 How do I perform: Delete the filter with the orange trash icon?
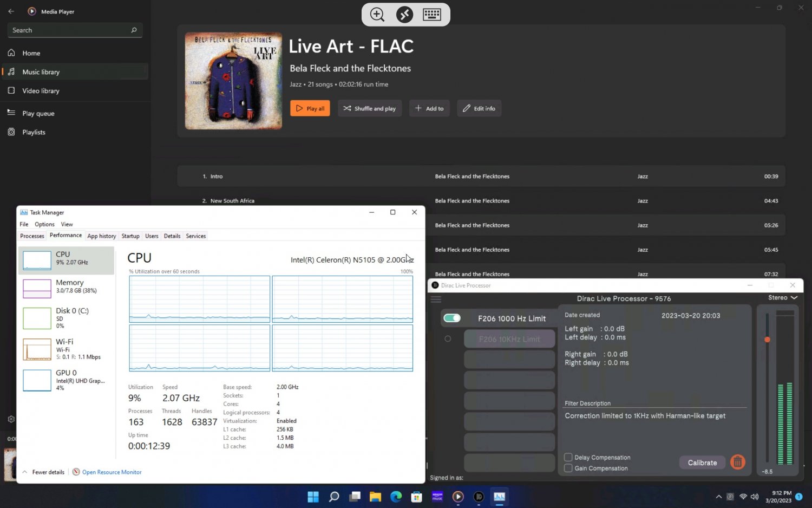coord(737,462)
